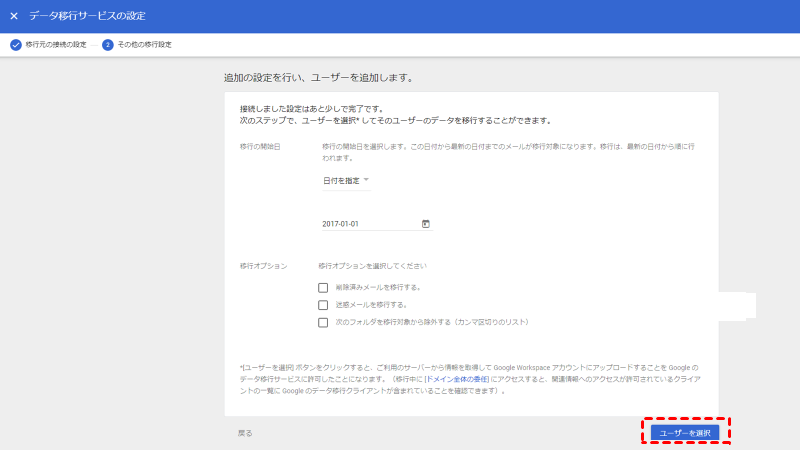Enable 削除済みメールを移行する checkbox
Image resolution: width=800 pixels, height=450 pixels.
(323, 288)
